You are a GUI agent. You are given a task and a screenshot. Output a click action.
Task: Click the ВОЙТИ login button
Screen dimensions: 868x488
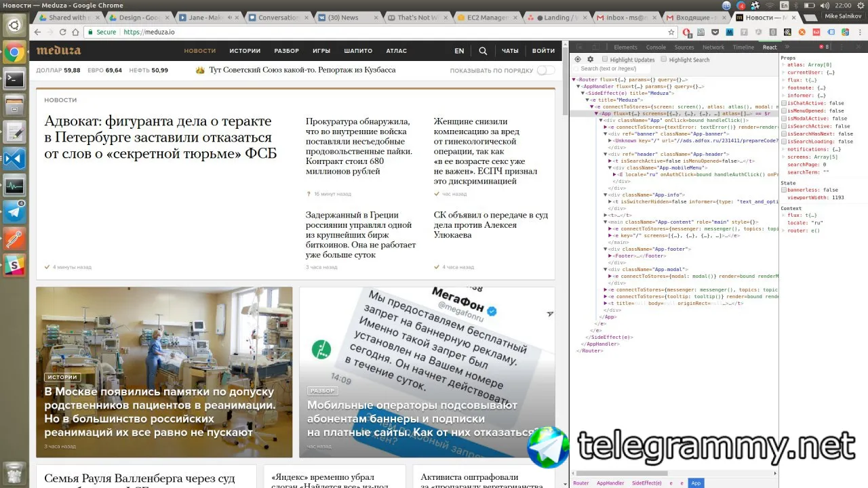(x=543, y=51)
